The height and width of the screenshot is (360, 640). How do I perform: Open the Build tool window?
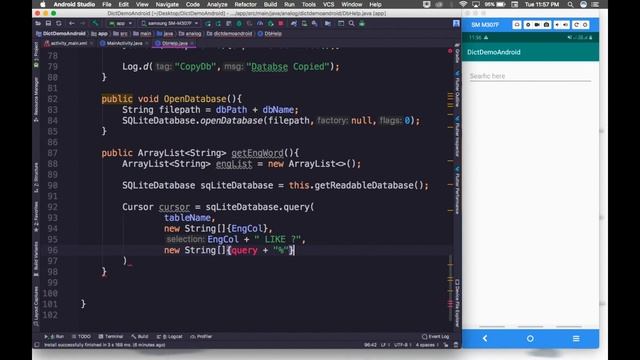(x=140, y=336)
